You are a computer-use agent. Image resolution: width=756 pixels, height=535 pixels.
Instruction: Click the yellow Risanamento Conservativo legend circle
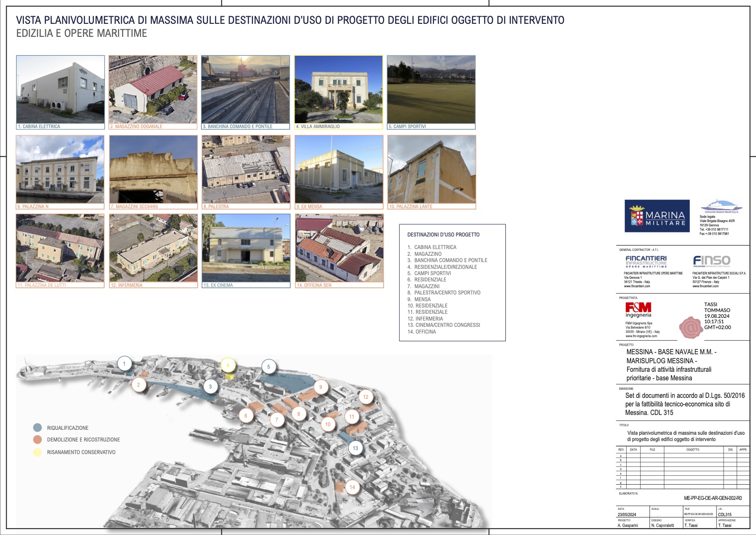pos(38,452)
